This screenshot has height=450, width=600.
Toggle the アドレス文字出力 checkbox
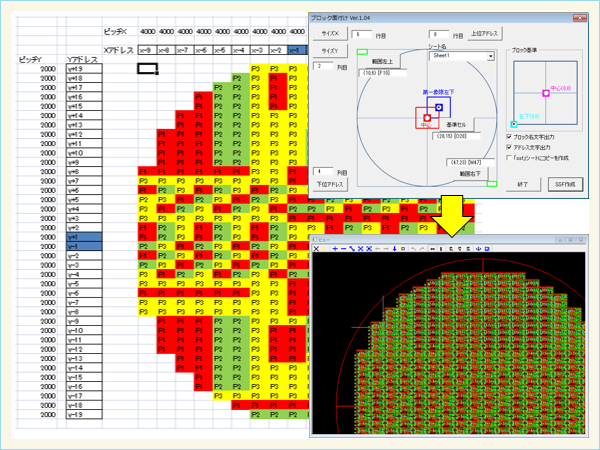click(511, 147)
